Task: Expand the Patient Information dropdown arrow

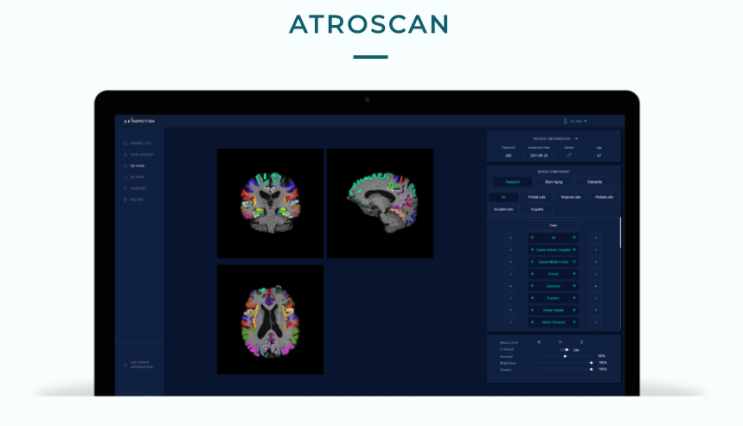Action: pyautogui.click(x=576, y=139)
